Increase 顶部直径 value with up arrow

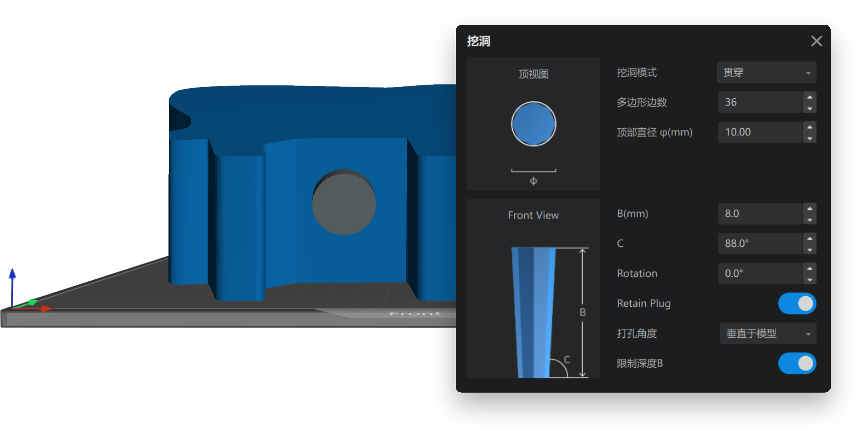coord(809,127)
